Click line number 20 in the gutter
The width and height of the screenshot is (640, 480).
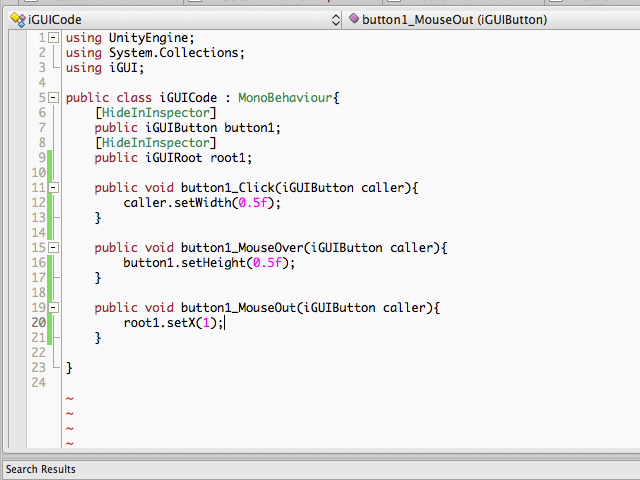[x=38, y=323]
